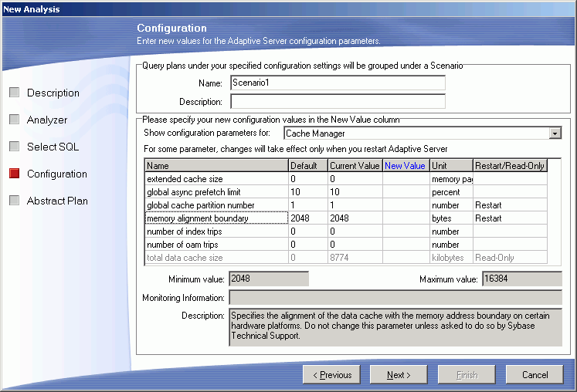Click the Show configuration parameters combo box
Image resolution: width=577 pixels, height=392 pixels.
[416, 133]
